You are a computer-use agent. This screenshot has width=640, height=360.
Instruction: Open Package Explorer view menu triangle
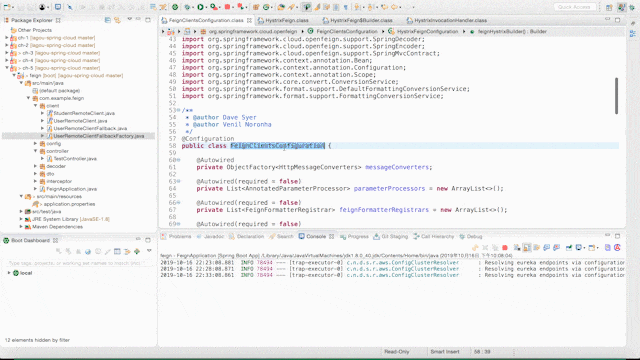pyautogui.click(x=129, y=19)
